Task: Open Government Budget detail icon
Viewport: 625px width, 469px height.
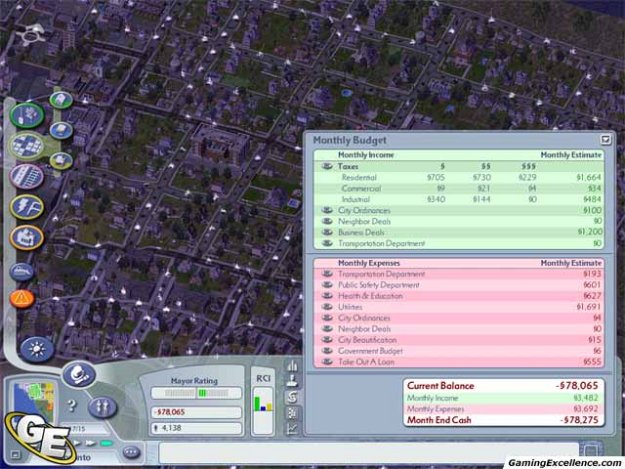Action: [x=327, y=351]
